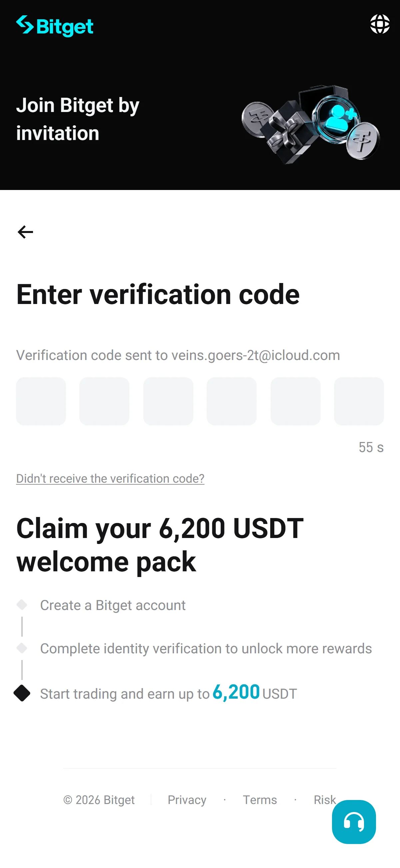Click the Bitget logo
This screenshot has width=400, height=868.
click(55, 26)
